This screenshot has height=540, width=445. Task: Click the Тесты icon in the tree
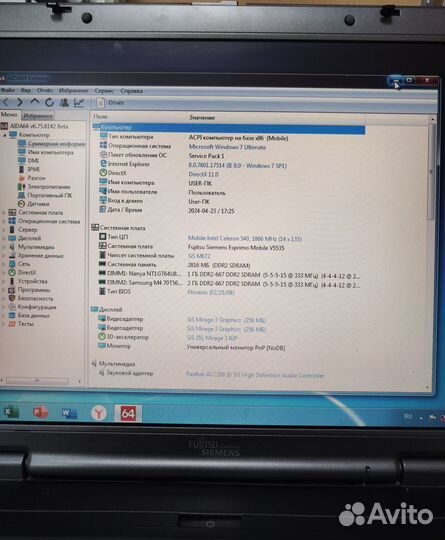[x=12, y=324]
